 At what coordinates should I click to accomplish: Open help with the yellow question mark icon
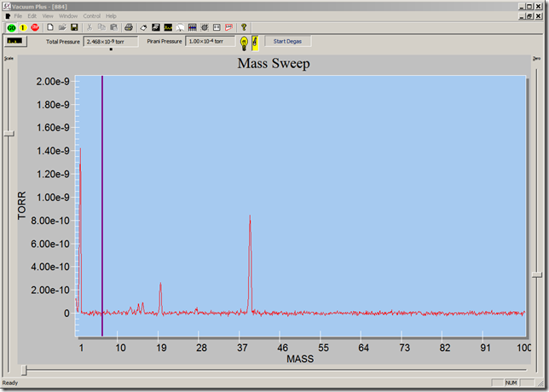(244, 27)
